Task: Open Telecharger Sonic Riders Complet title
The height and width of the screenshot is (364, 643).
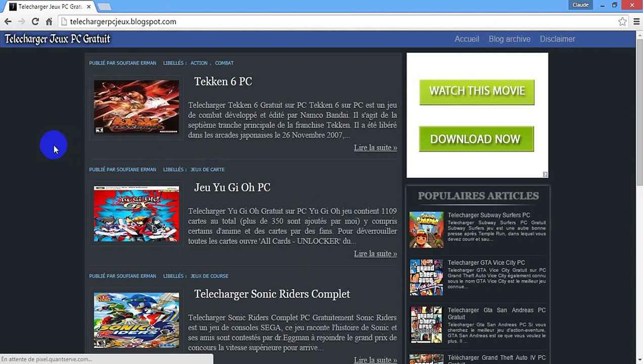Action: [x=272, y=294]
